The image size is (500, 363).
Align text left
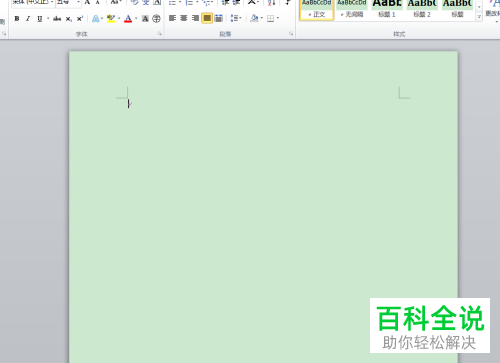coord(172,18)
